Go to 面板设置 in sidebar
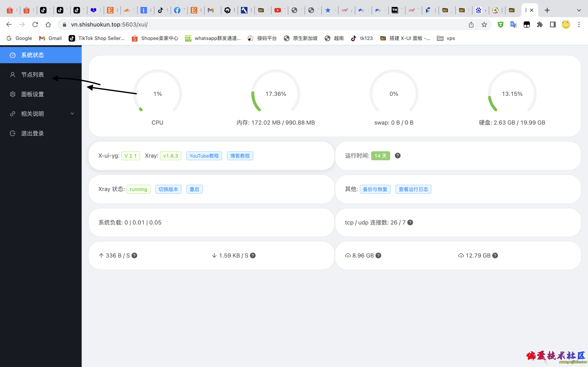This screenshot has height=367, width=588. click(x=32, y=94)
